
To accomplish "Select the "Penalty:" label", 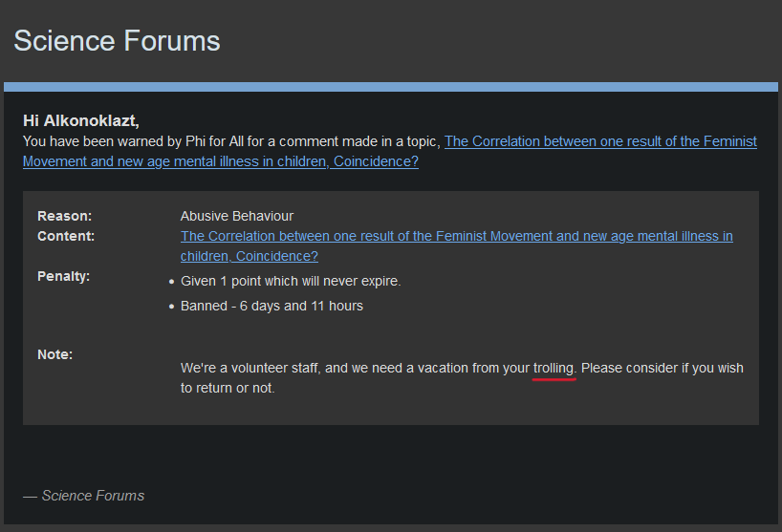I will (63, 276).
